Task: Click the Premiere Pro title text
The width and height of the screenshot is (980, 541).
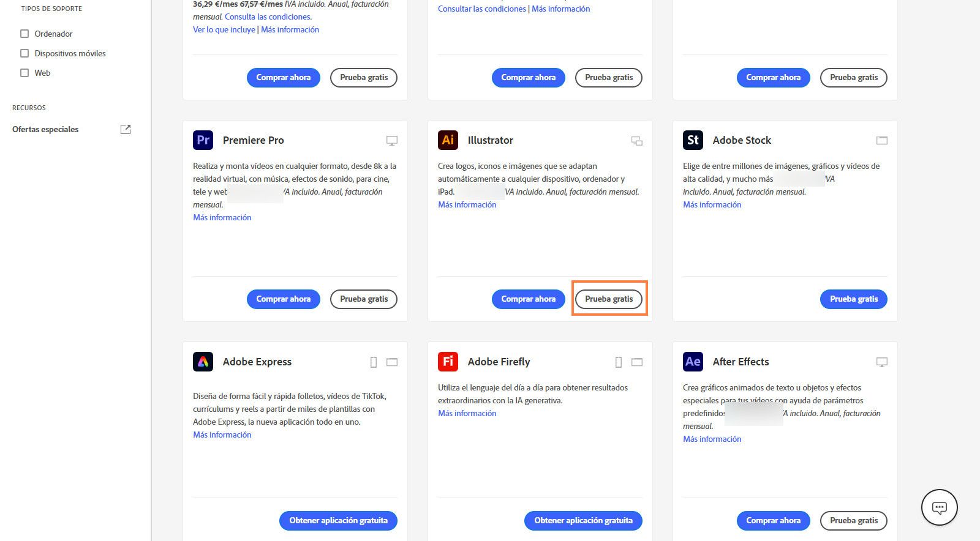Action: click(x=254, y=140)
